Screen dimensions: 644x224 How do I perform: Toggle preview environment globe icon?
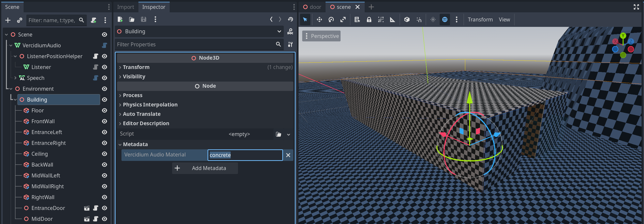(x=445, y=19)
